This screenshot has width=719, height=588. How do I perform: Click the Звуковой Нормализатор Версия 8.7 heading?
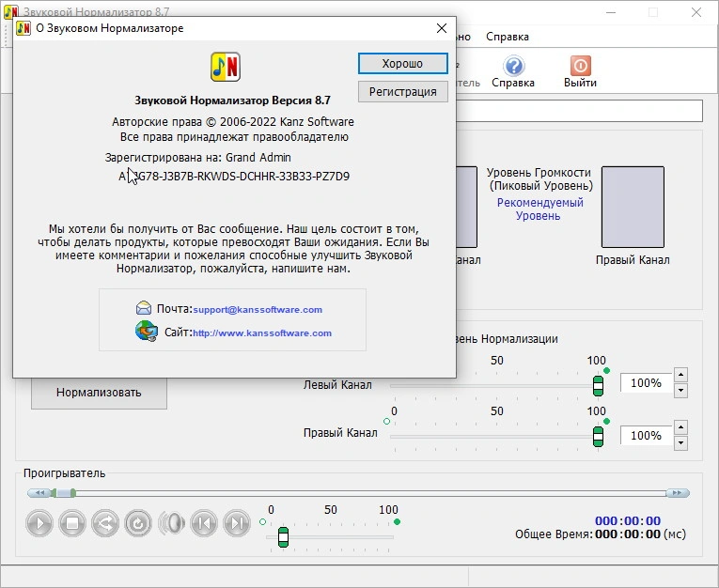tap(232, 101)
